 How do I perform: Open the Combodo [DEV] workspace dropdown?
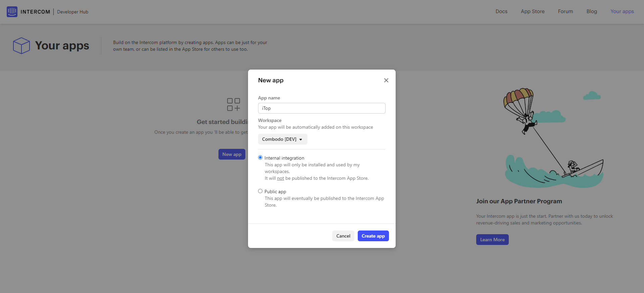[282, 139]
